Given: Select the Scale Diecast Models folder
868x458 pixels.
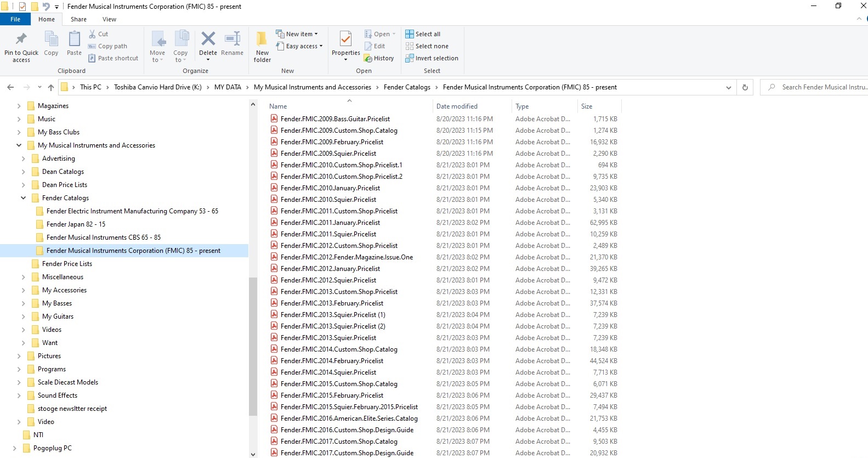Looking at the screenshot, I should (x=68, y=382).
